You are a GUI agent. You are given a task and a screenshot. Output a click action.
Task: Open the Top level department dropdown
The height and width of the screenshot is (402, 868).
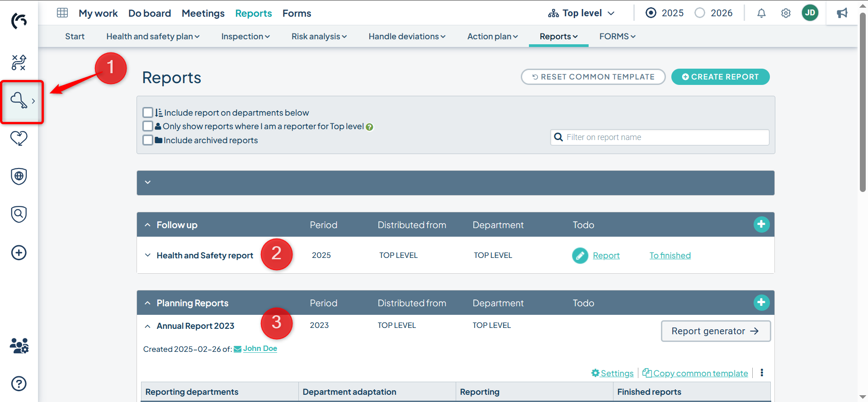click(581, 13)
